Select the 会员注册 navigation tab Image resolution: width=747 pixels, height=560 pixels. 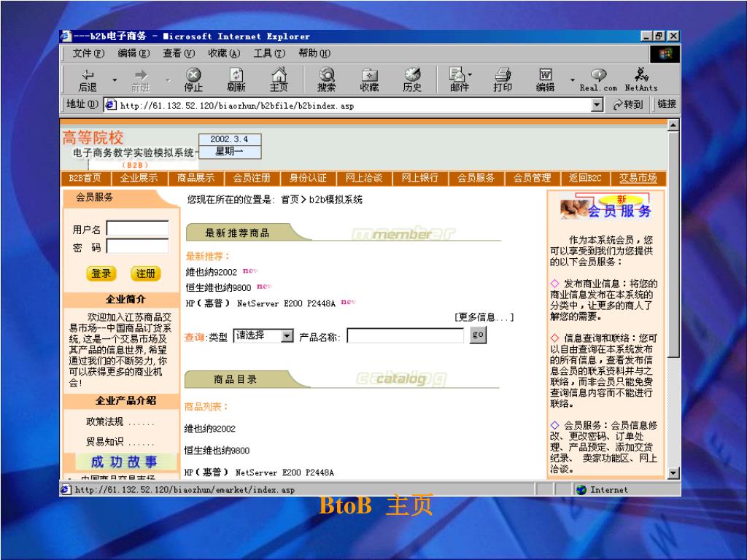click(x=252, y=178)
